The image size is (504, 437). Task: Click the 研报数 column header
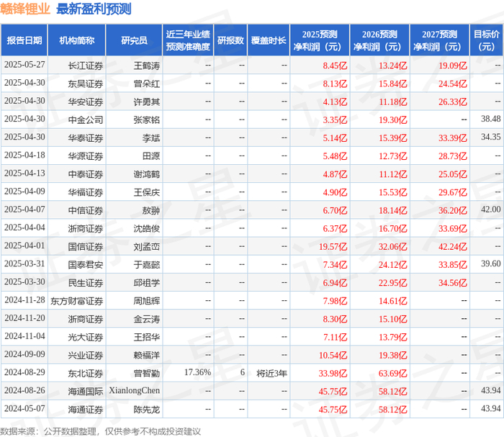tap(230, 40)
